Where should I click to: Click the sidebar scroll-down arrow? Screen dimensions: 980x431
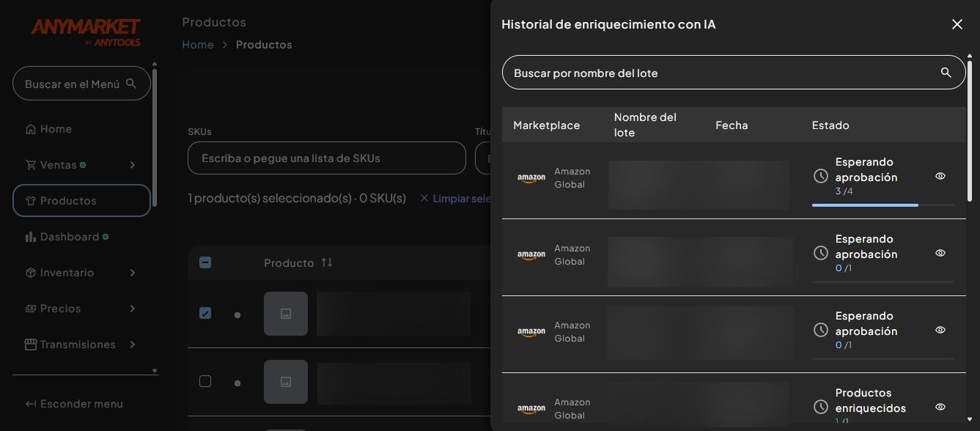point(155,372)
